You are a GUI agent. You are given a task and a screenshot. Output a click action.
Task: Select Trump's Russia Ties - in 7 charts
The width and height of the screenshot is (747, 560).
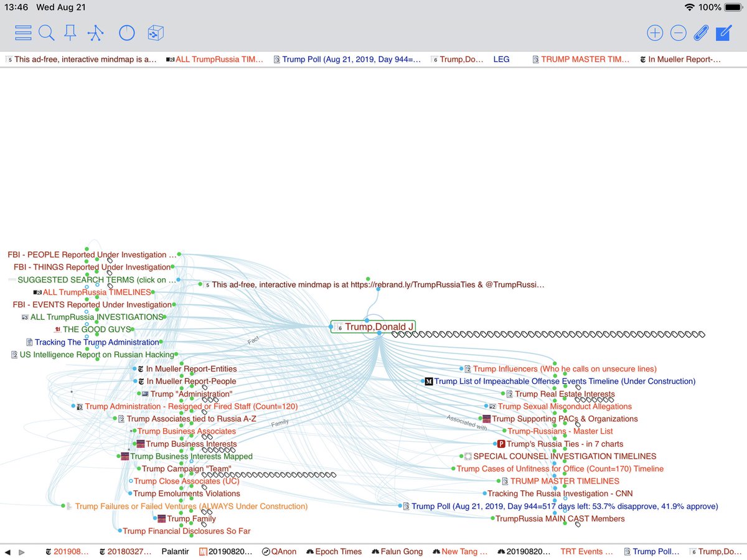coord(560,444)
